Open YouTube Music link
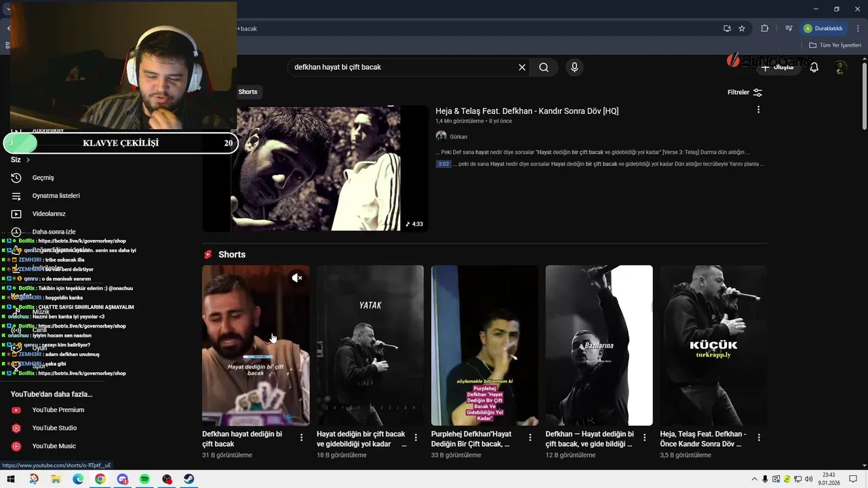 (x=54, y=446)
